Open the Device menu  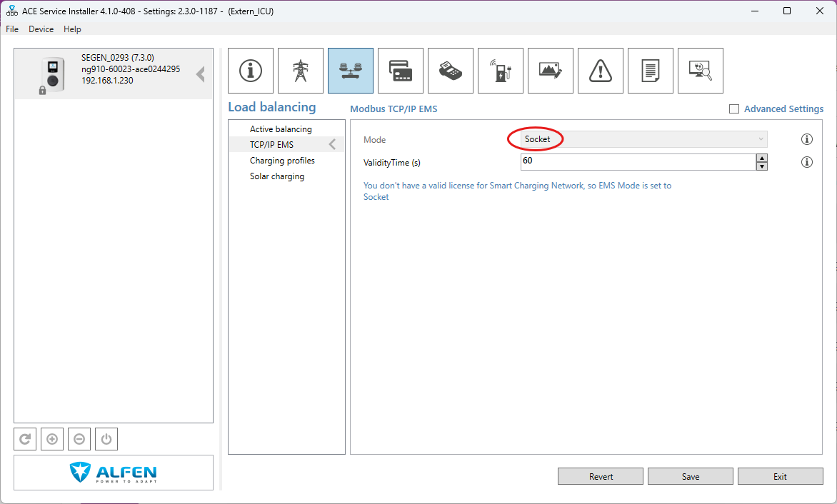click(41, 29)
